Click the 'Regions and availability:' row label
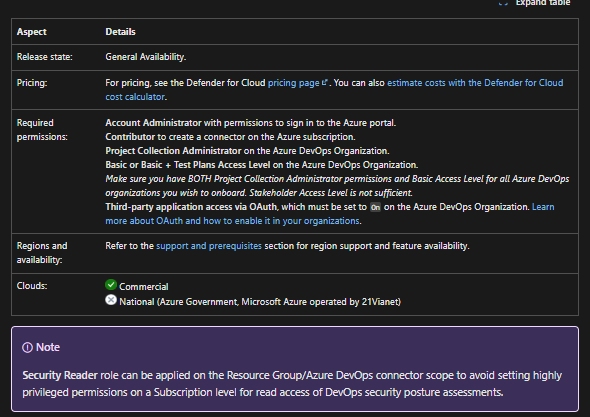The height and width of the screenshot is (417, 590). click(42, 253)
